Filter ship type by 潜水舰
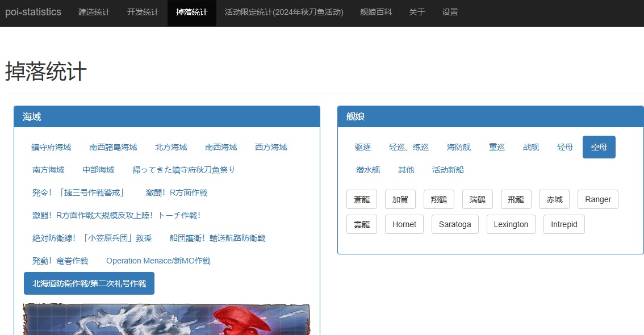 click(x=368, y=170)
